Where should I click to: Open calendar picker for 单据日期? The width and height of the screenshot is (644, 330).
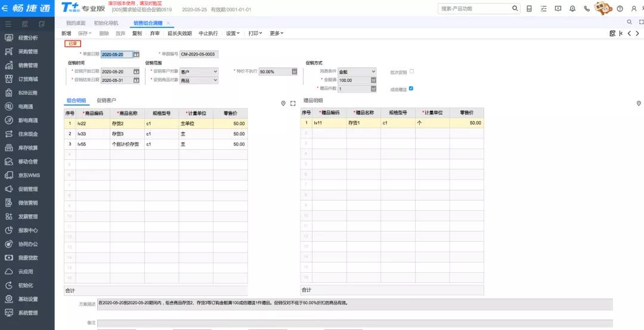[136, 54]
